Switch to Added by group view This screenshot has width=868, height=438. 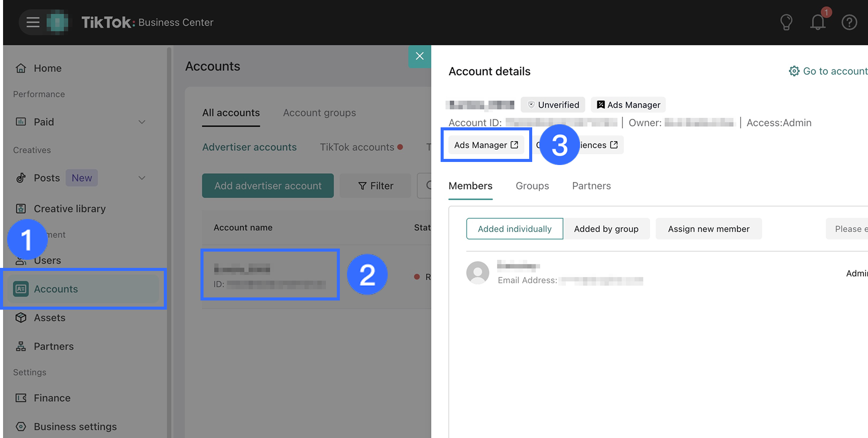(x=606, y=229)
